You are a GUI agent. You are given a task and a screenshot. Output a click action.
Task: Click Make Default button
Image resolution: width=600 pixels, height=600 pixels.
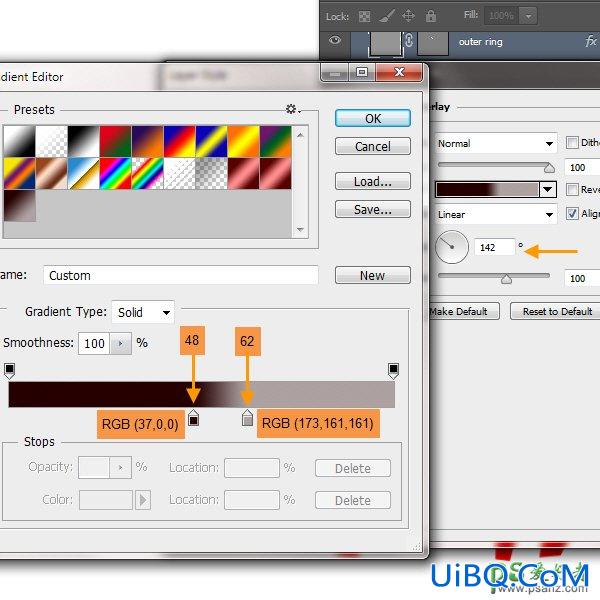click(463, 311)
